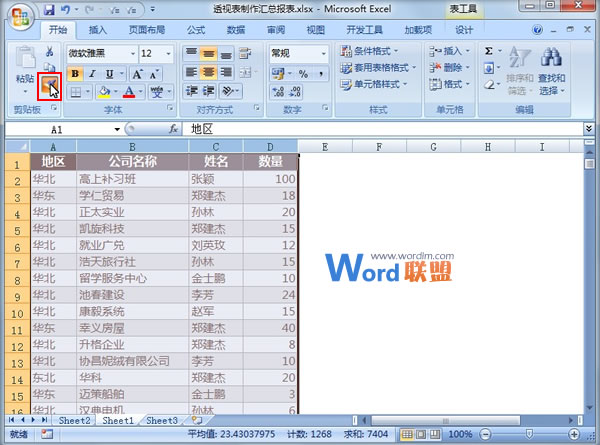The height and width of the screenshot is (445, 600).
Task: Expand the formula bar
Action: (589, 129)
